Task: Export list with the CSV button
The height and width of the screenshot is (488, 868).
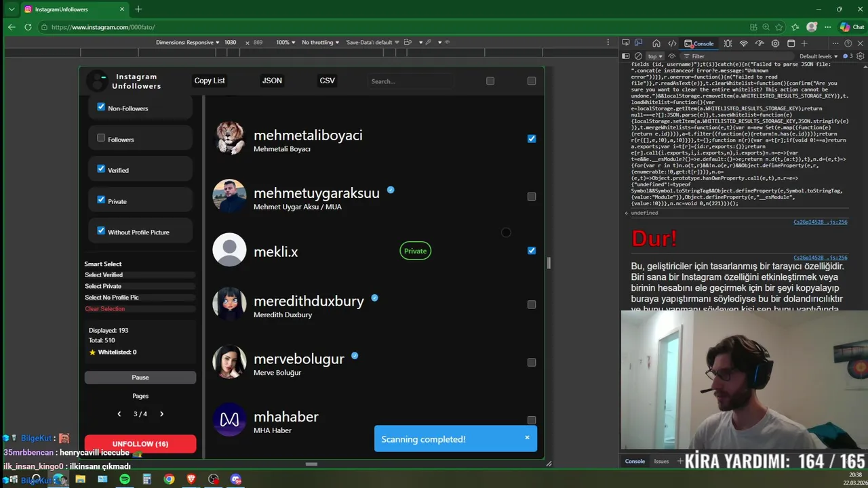Action: tap(327, 81)
